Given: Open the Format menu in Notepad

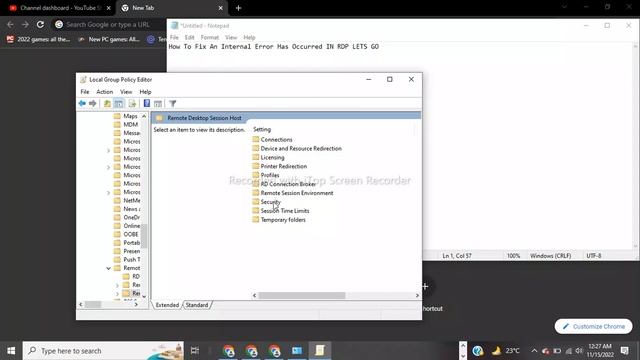Looking at the screenshot, I should click(x=210, y=37).
